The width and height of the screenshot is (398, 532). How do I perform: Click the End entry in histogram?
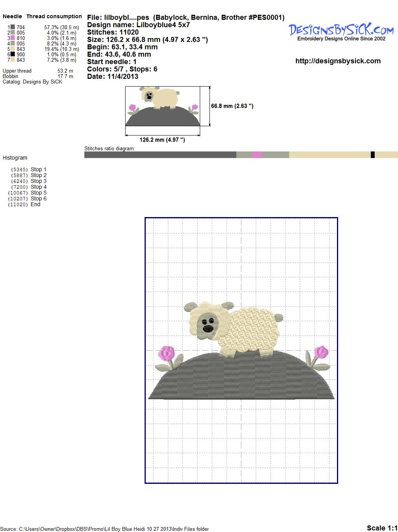pyautogui.click(x=35, y=204)
